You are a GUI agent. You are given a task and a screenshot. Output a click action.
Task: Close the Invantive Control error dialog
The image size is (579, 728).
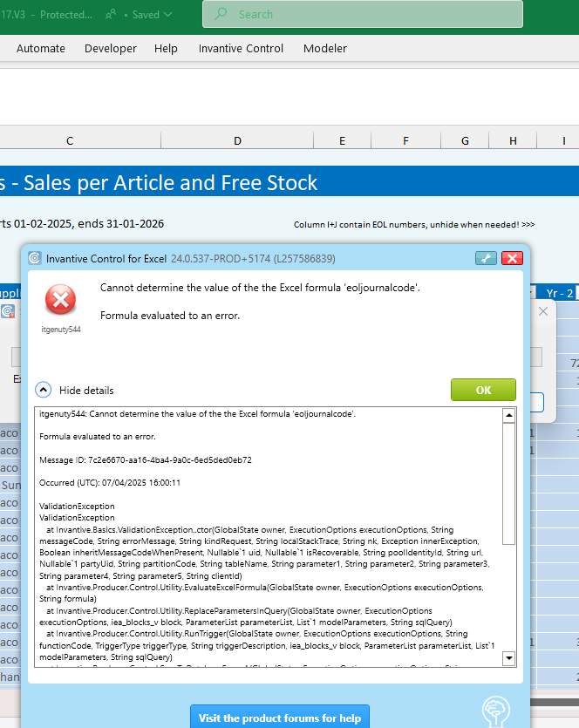click(512, 258)
